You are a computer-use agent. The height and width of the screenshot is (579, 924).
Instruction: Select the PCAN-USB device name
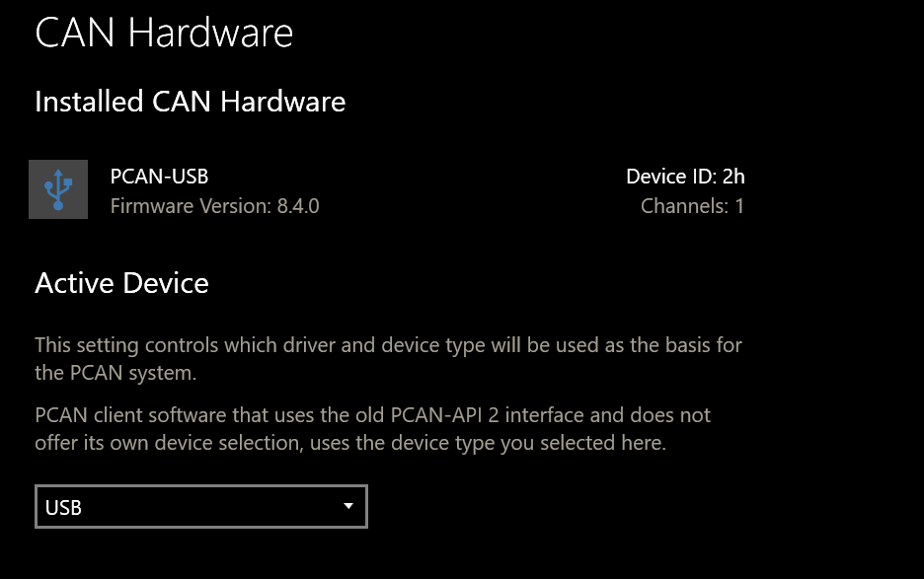tap(159, 177)
